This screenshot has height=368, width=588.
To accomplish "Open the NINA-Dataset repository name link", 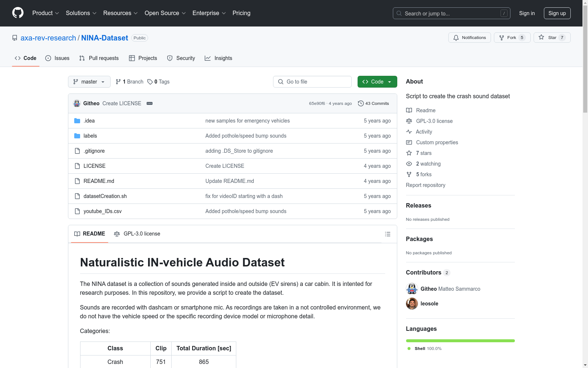I will click(x=105, y=38).
